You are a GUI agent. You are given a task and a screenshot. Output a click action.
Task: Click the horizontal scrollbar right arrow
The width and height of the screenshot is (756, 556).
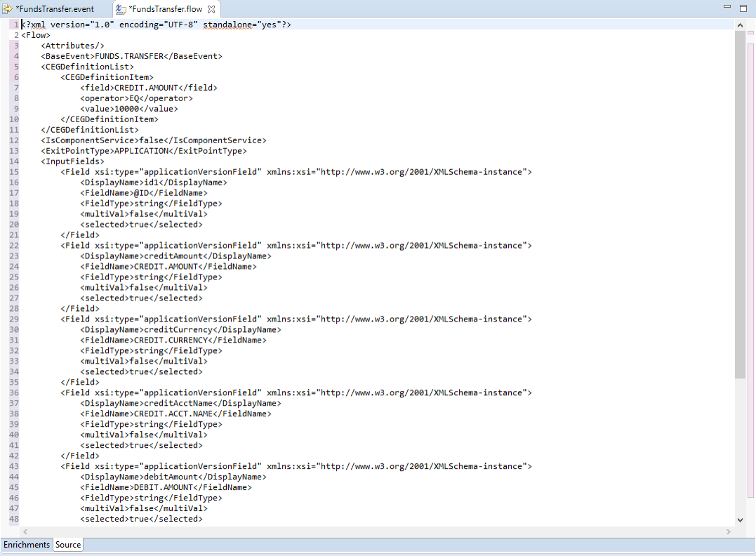tap(728, 532)
